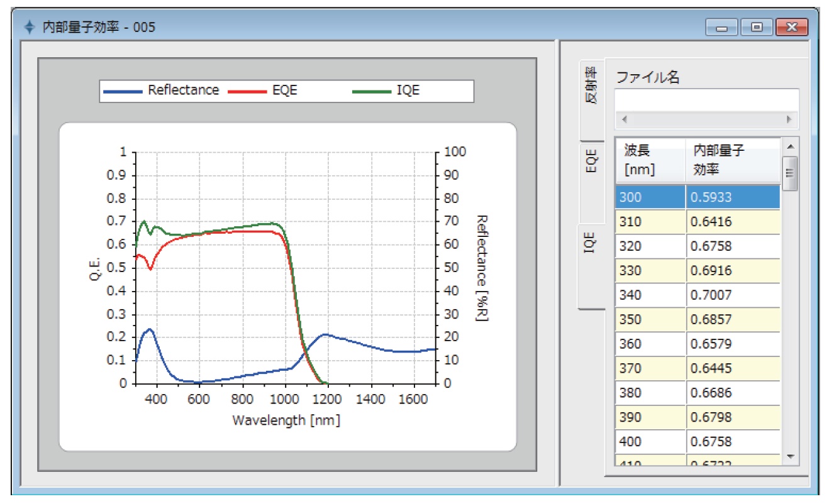
Task: Click the Q.E. axis title
Action: point(95,268)
